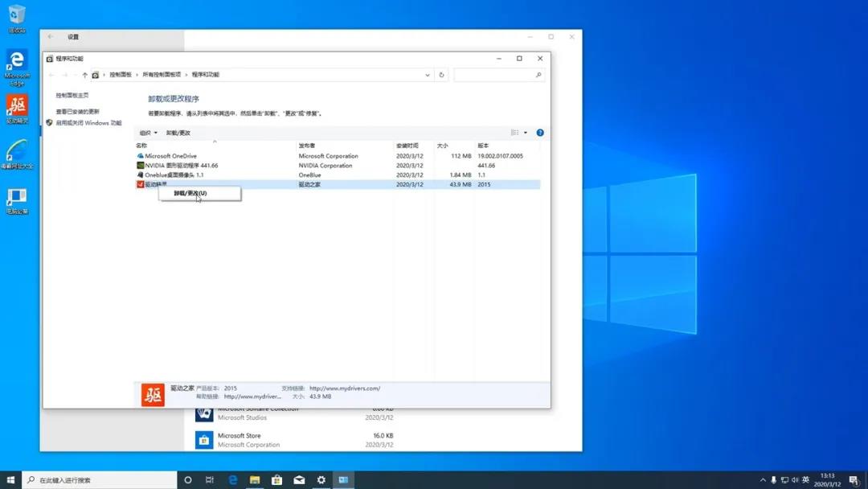Expand the view options dropdown arrow
Viewport: 868px width, 489px height.
coord(526,133)
